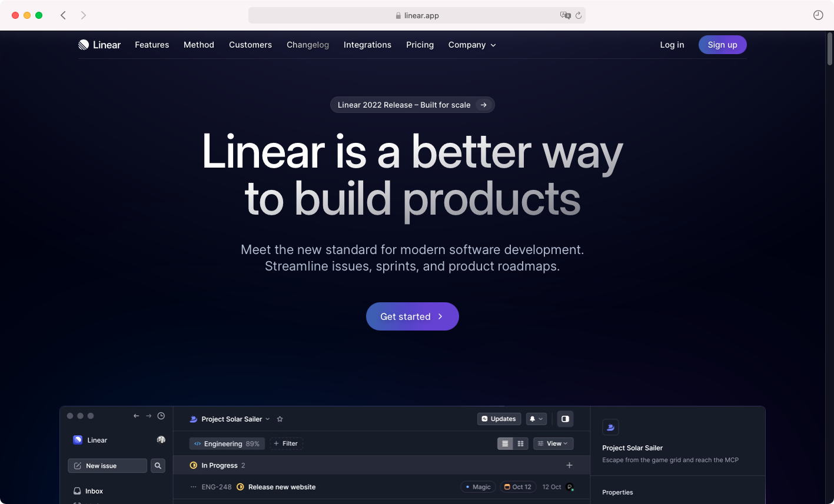Reload the page with the refresh icon
This screenshot has height=504, width=834.
(579, 15)
